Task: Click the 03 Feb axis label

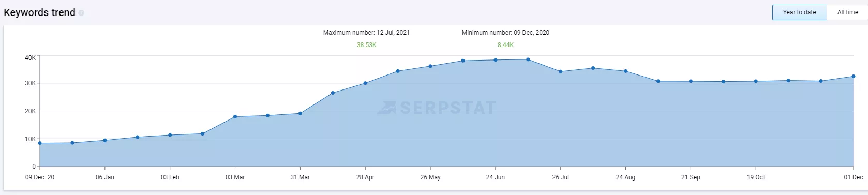Action: point(170,177)
